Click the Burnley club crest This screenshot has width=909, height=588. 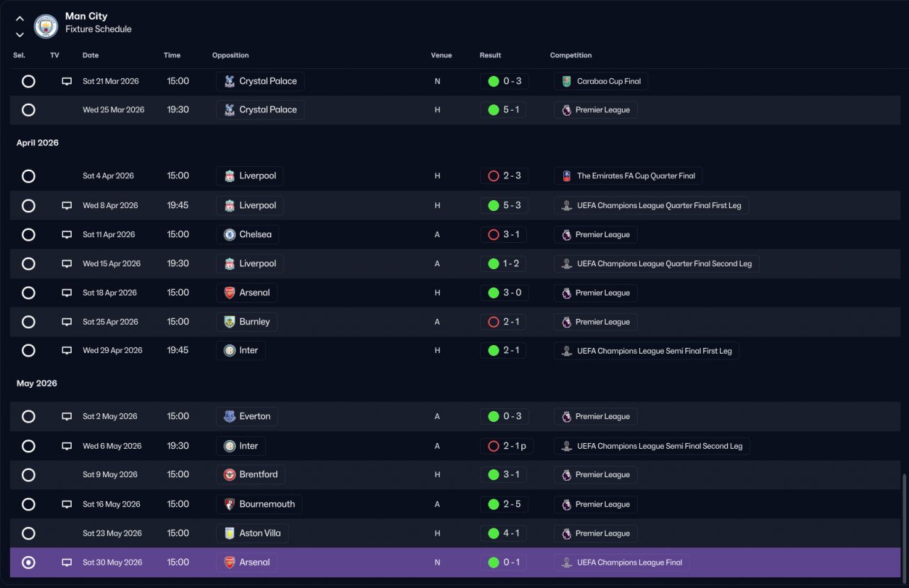(x=229, y=322)
